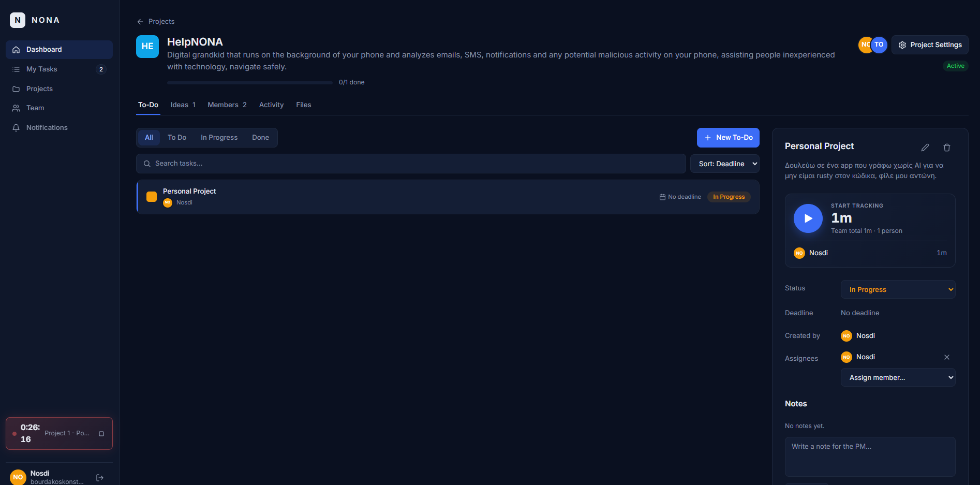
Task: Click the Notifications bell icon
Action: click(16, 128)
